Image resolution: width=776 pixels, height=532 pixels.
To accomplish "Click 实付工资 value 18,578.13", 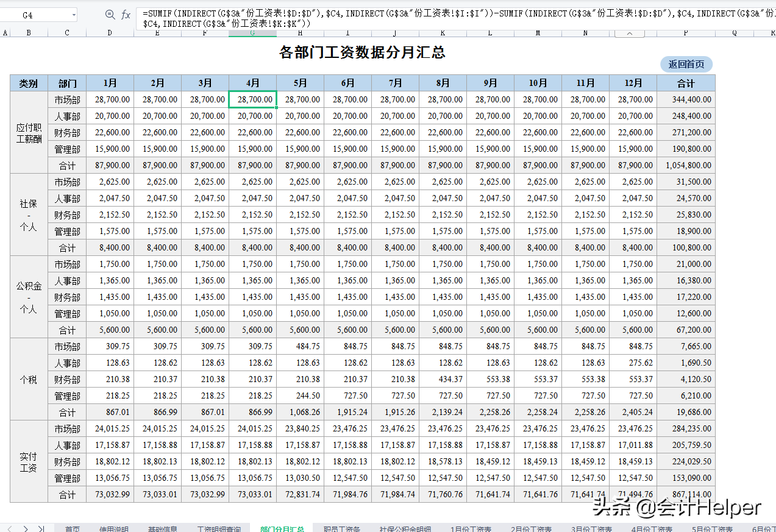I will (x=443, y=461).
